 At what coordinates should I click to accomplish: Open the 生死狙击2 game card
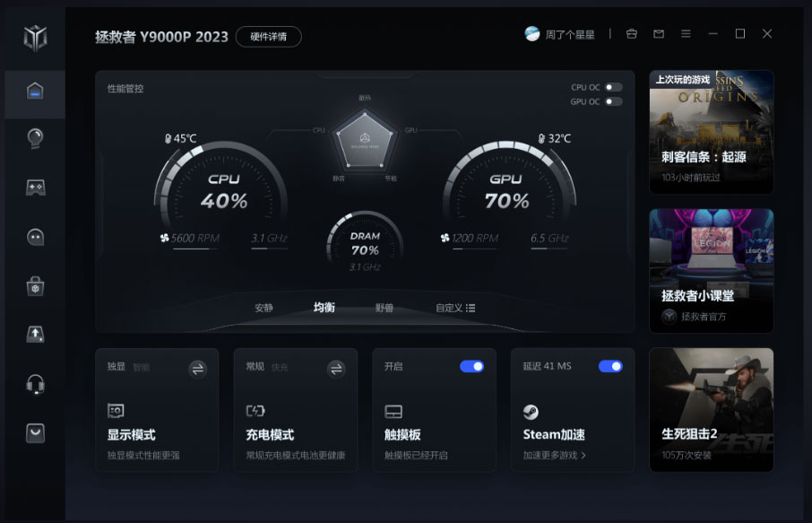tap(711, 409)
